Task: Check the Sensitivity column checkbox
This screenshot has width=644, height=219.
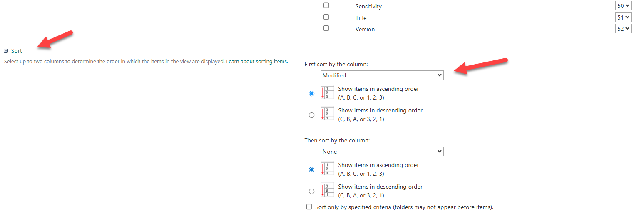Action: [x=326, y=6]
